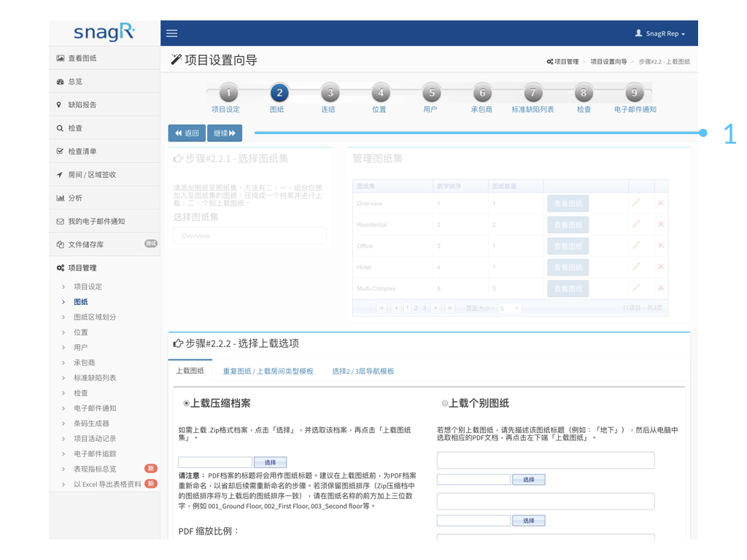Click first 选择 button under 上载个别图纸
The width and height of the screenshot is (747, 560).
click(x=529, y=480)
